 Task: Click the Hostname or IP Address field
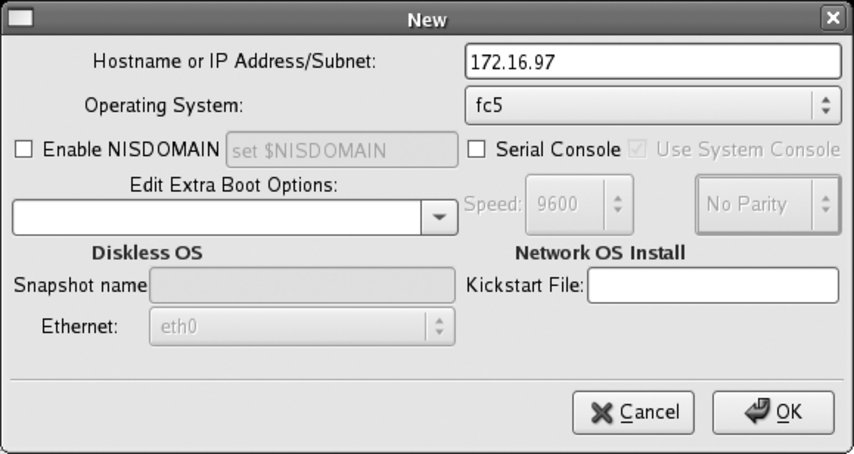click(653, 62)
